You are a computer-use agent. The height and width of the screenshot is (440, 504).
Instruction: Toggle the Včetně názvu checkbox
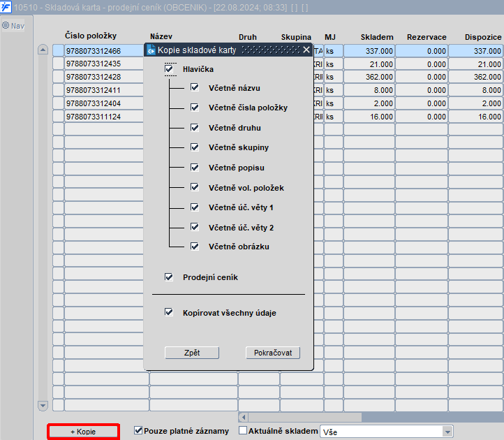tap(195, 87)
